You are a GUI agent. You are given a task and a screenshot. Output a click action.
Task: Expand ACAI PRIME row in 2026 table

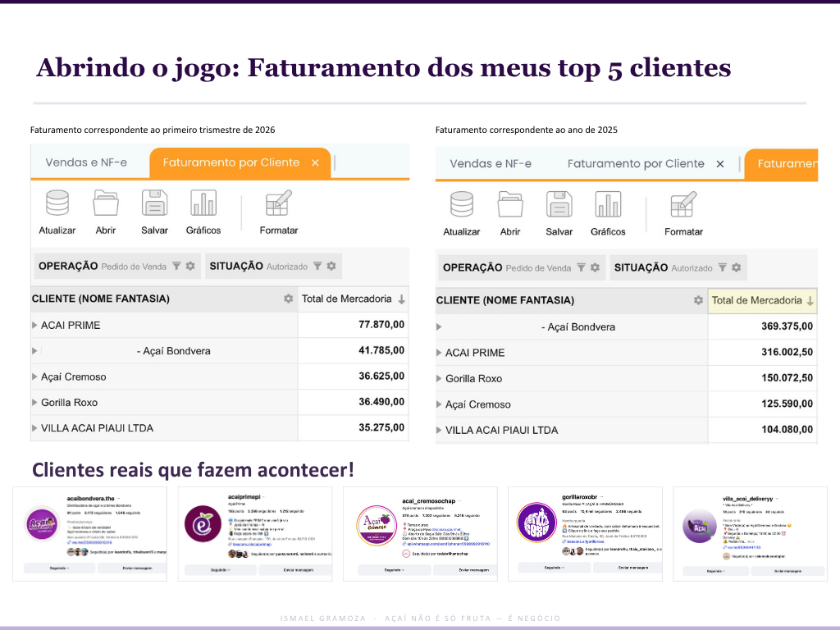(x=34, y=325)
